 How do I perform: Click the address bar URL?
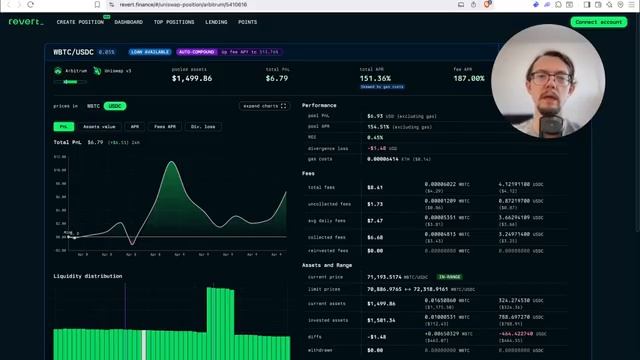point(183,4)
